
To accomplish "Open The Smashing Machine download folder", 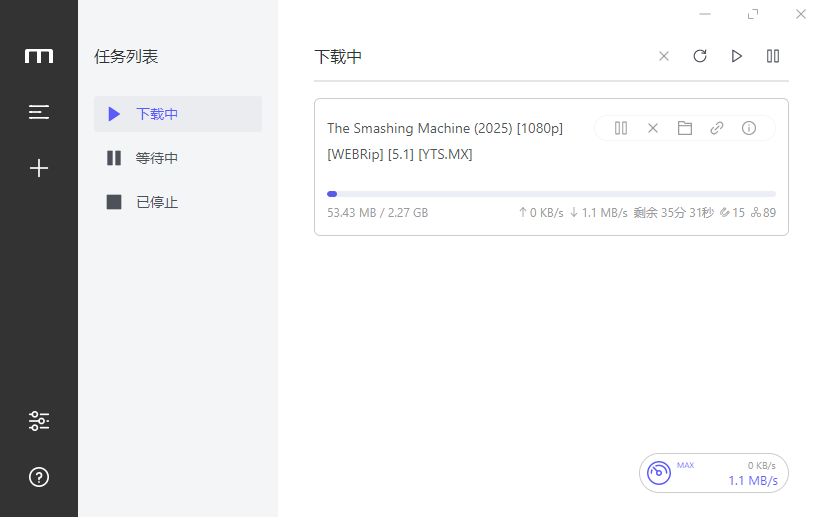I will coord(685,128).
